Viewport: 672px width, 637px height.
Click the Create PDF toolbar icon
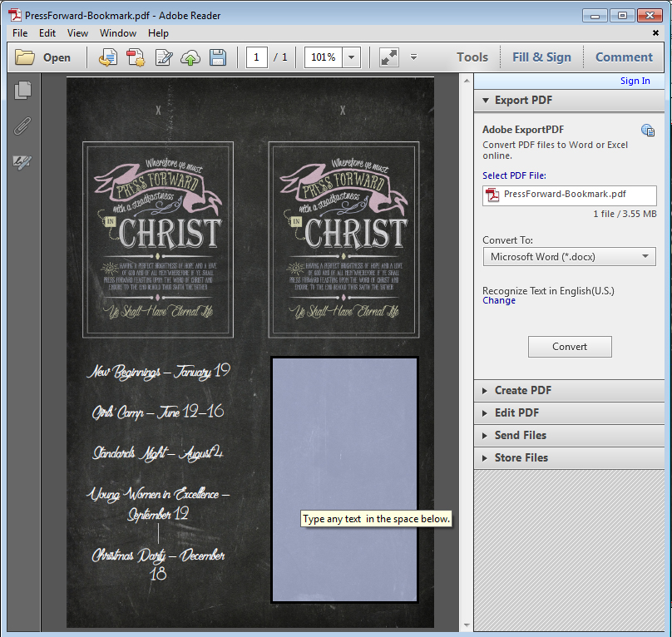(x=136, y=57)
